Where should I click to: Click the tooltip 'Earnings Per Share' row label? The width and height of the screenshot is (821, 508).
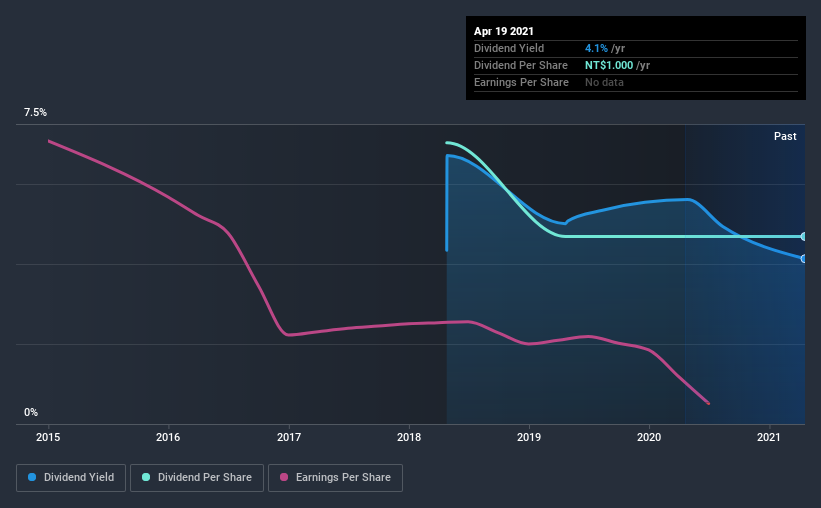522,82
